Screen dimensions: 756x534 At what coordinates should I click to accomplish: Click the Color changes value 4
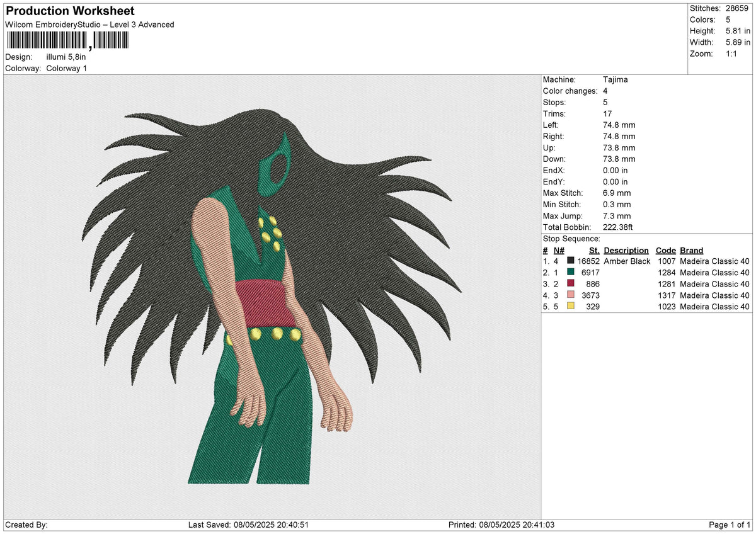point(605,91)
